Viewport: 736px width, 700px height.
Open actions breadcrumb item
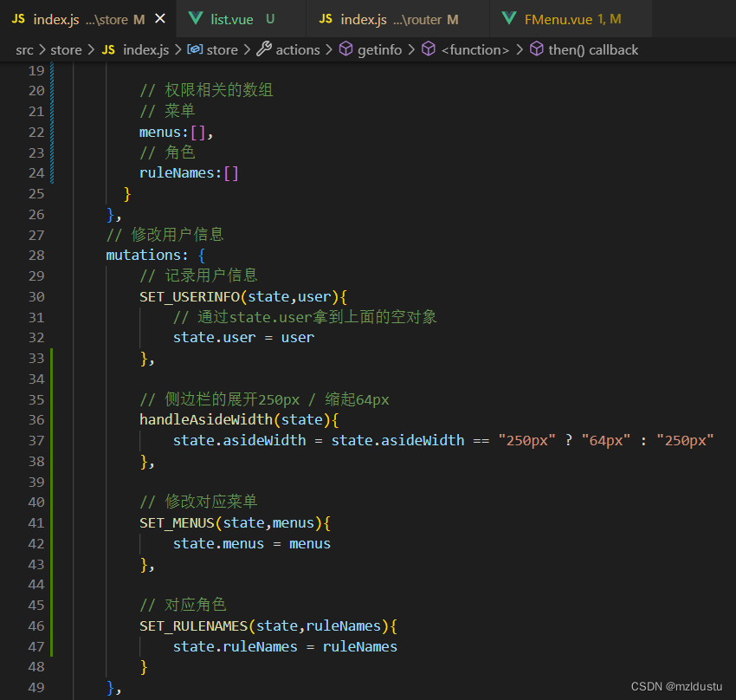coord(298,49)
